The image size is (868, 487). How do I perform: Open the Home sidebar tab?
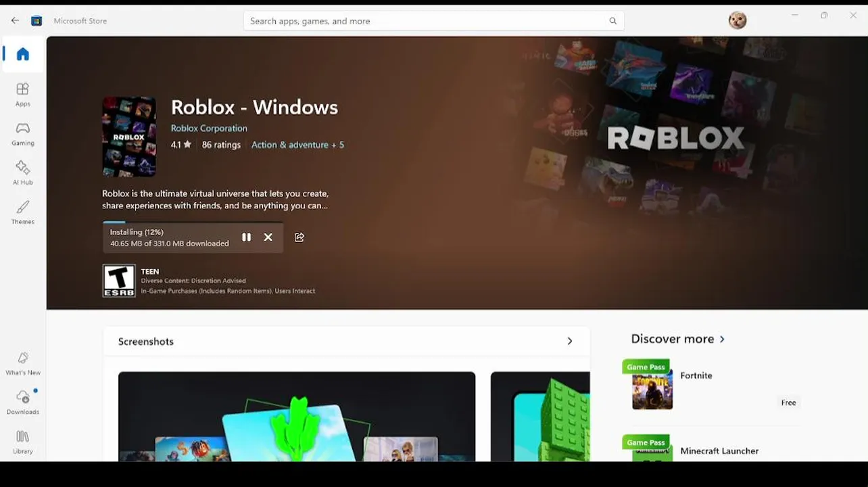click(23, 54)
